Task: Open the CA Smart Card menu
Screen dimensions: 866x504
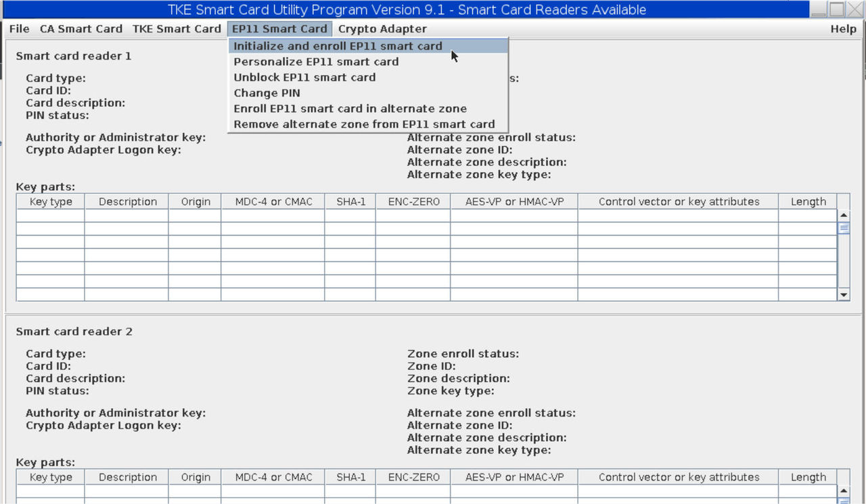Action: click(x=81, y=29)
